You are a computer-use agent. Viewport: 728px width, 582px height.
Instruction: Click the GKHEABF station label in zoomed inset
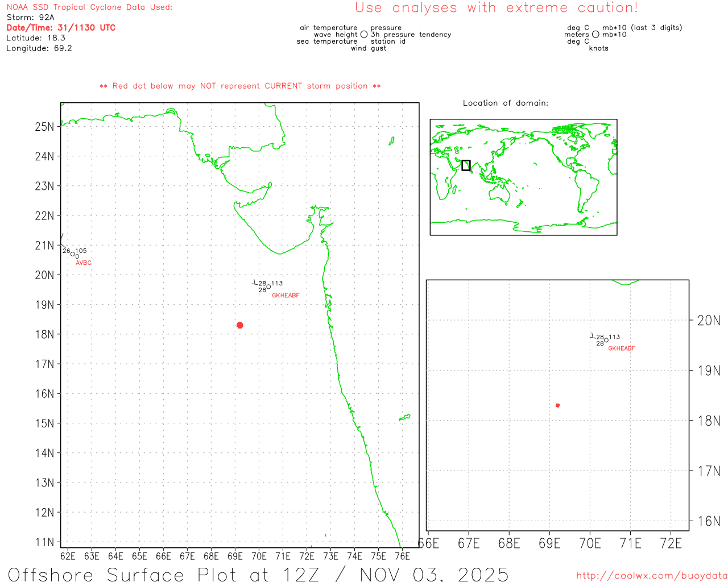pyautogui.click(x=622, y=348)
